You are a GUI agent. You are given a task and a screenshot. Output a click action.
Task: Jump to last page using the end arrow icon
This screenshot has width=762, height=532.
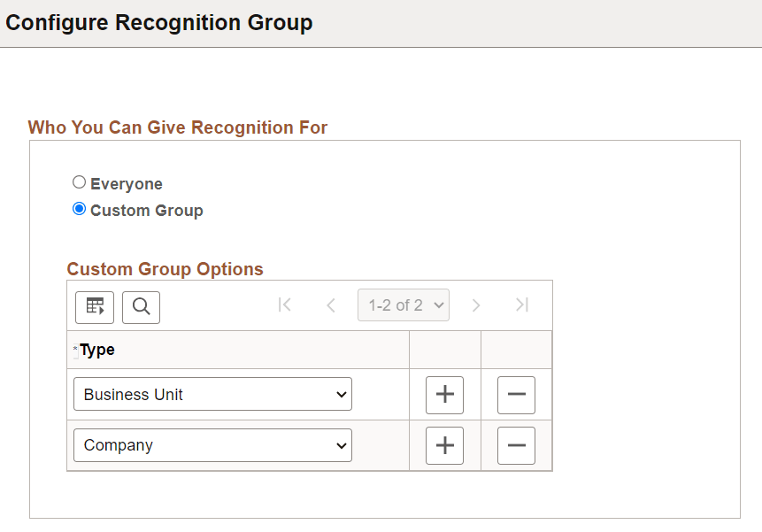[521, 305]
